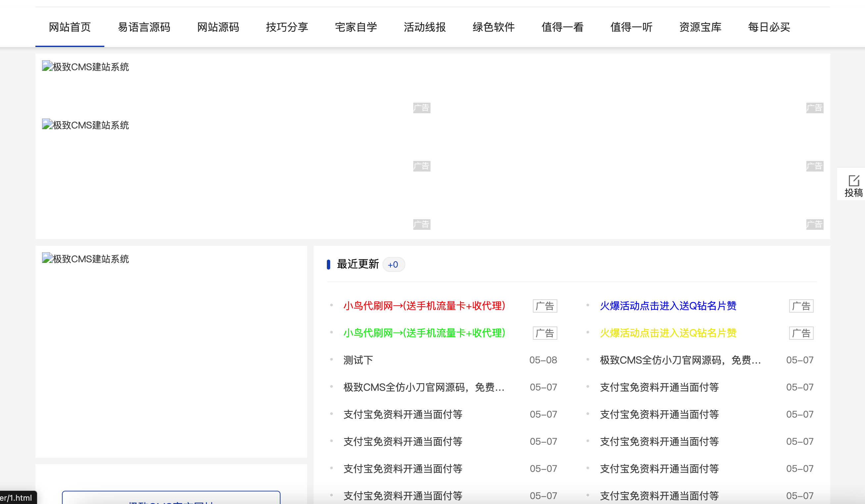Open 资源宝库 navigation item
The height and width of the screenshot is (504, 865).
700,27
